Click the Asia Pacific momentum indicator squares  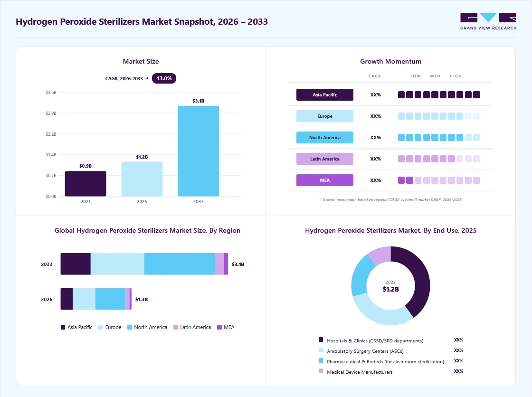[439, 95]
